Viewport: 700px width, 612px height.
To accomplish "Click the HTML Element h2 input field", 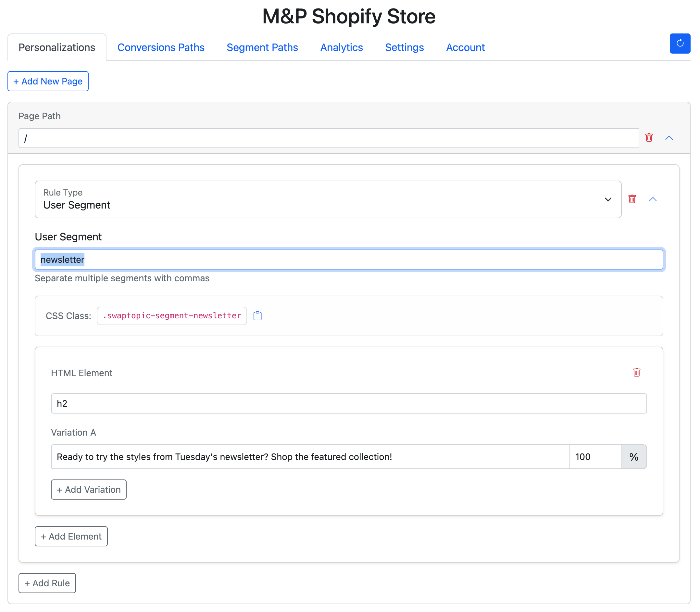I will tap(348, 403).
